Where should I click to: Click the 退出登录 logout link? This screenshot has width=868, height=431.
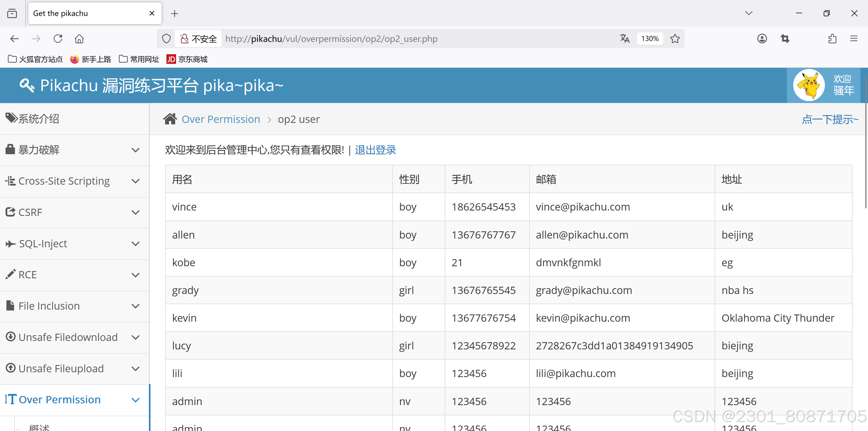(375, 150)
